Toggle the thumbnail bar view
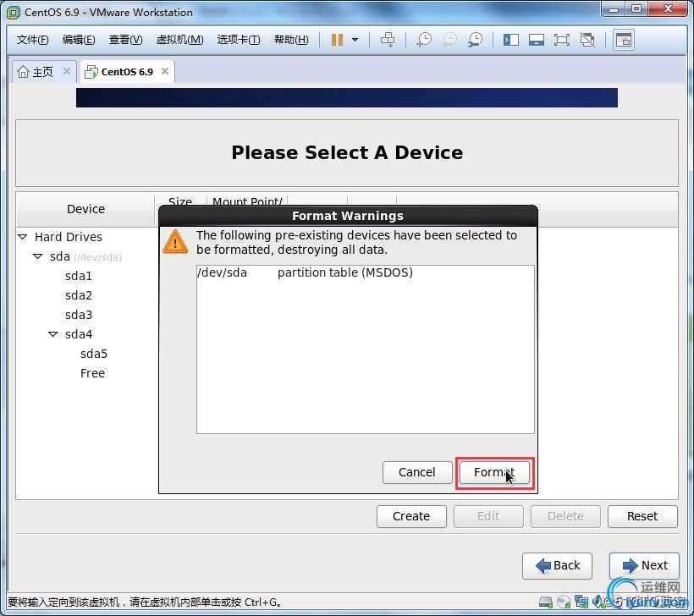This screenshot has width=694, height=616. (x=537, y=40)
